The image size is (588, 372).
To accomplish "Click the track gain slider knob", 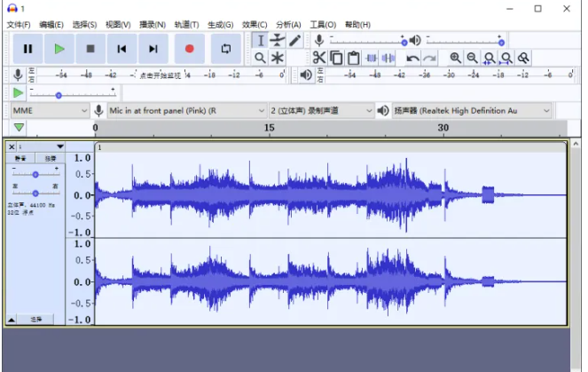I will [x=35, y=174].
